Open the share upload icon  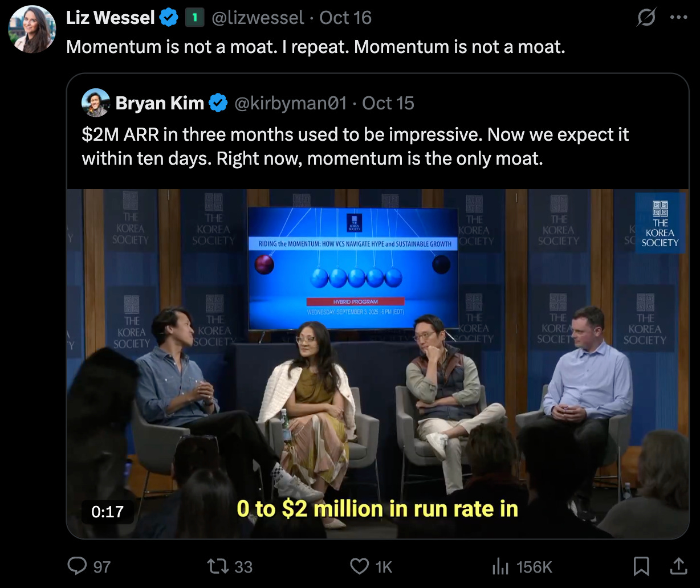[x=678, y=566]
